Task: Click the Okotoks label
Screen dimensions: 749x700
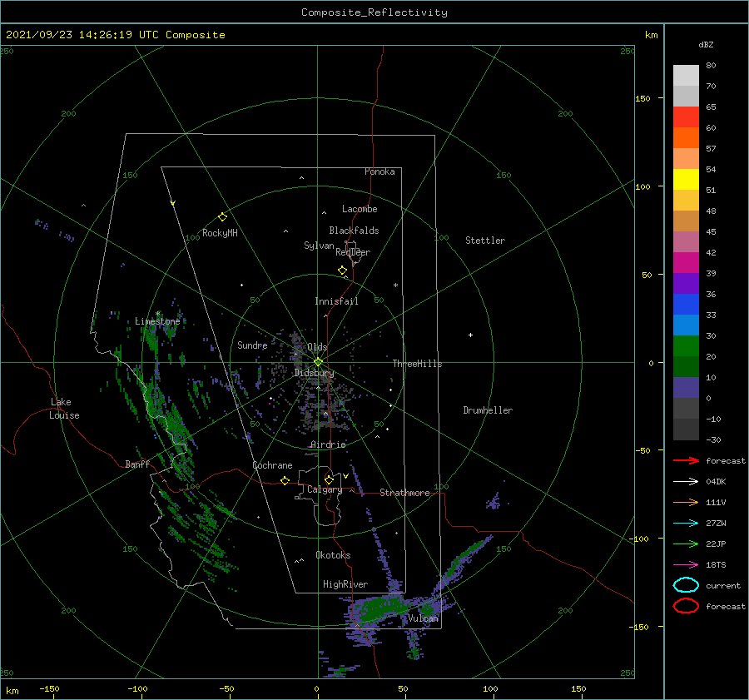Action: 333,555
